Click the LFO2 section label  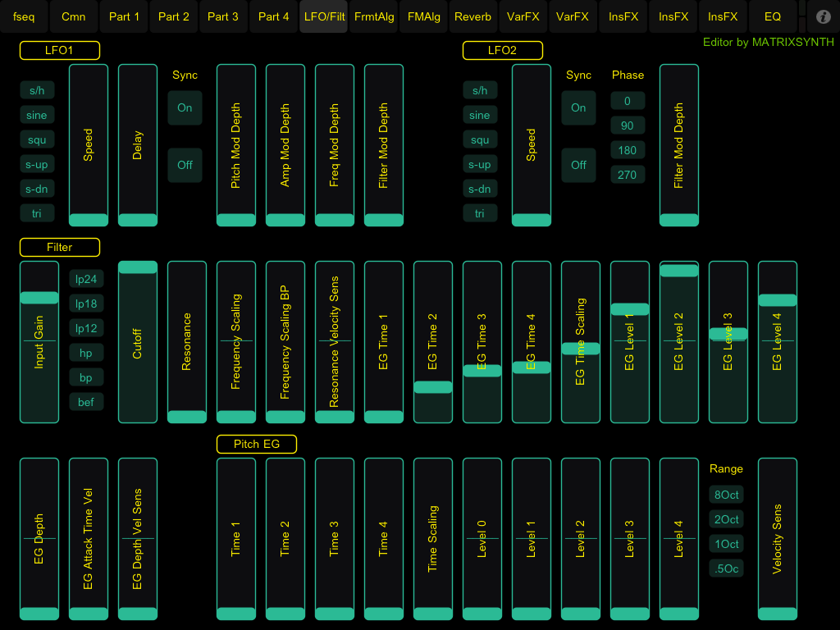(x=503, y=50)
